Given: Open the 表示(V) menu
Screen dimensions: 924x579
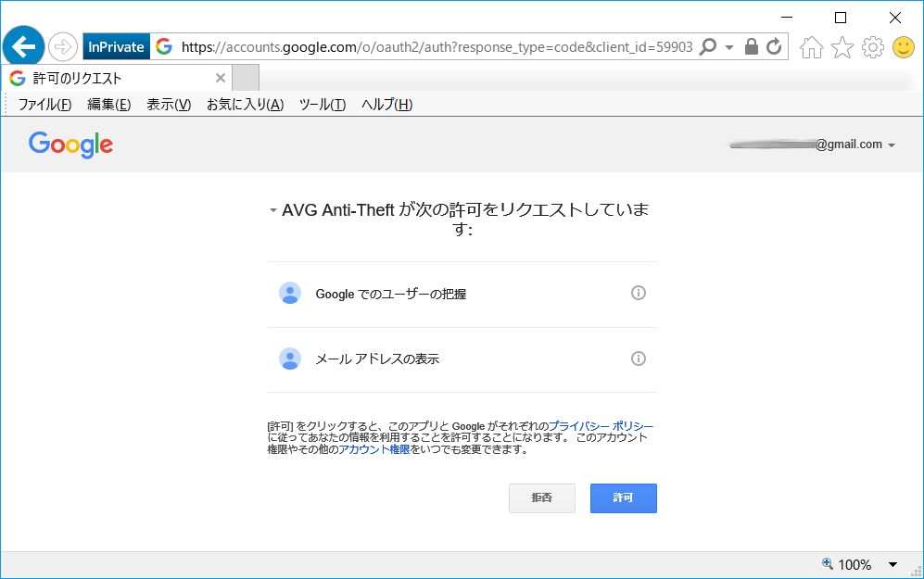Looking at the screenshot, I should point(169,105).
